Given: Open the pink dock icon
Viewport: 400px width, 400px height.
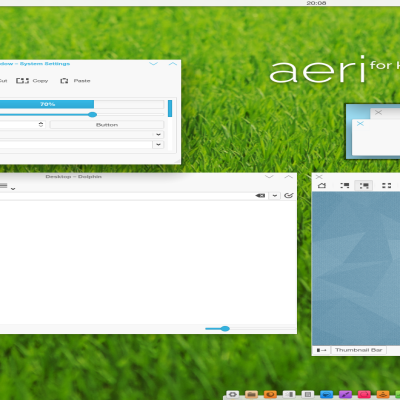Looking at the screenshot, I should pos(364,395).
